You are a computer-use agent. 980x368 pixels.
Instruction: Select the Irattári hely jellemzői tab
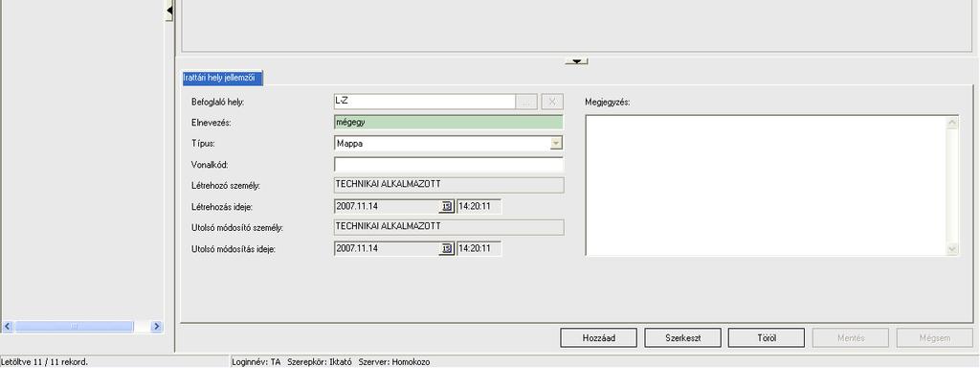tap(222, 79)
